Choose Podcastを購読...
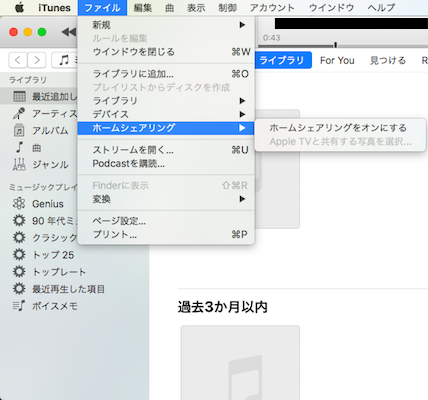Screen dimensions: 428x400 point(166,164)
